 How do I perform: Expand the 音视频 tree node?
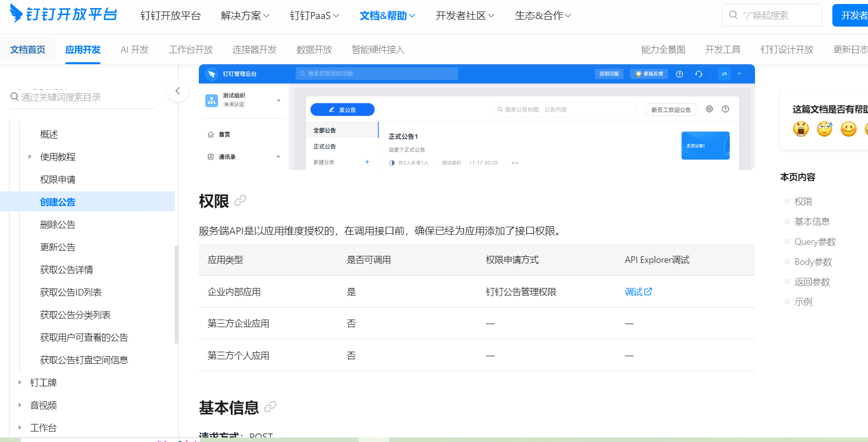[x=20, y=405]
